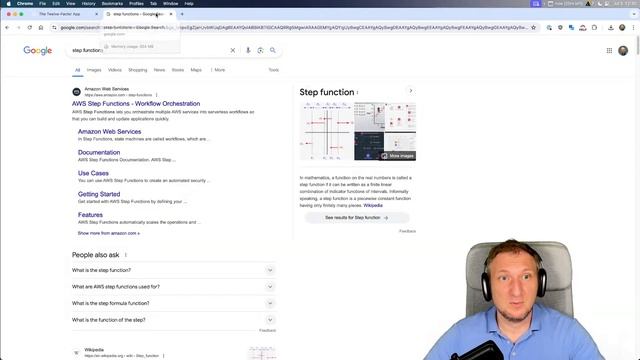This screenshot has width=640, height=360.
Task: Open the Window menu in menu bar
Action: (x=171, y=3)
